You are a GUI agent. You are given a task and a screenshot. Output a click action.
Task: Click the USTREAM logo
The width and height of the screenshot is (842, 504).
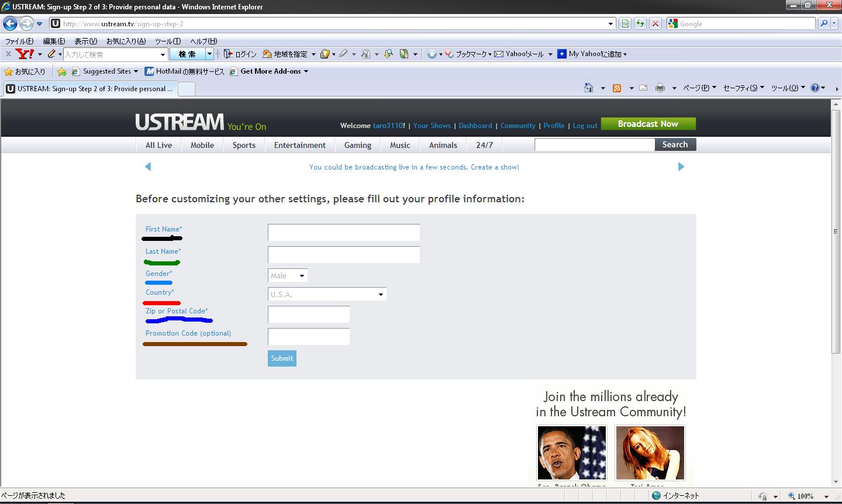tap(180, 122)
